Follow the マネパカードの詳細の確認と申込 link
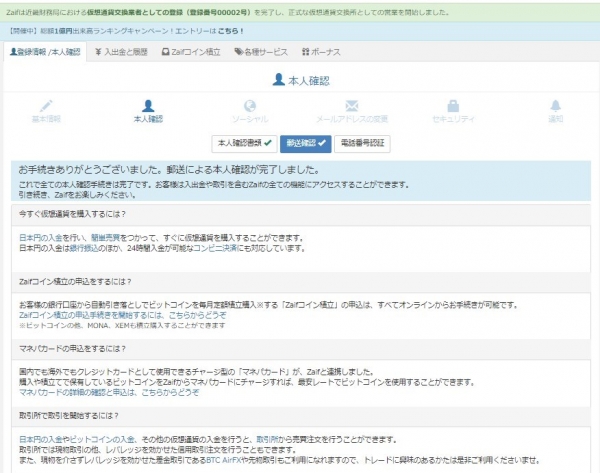This screenshot has width=600, height=473. tap(109, 393)
